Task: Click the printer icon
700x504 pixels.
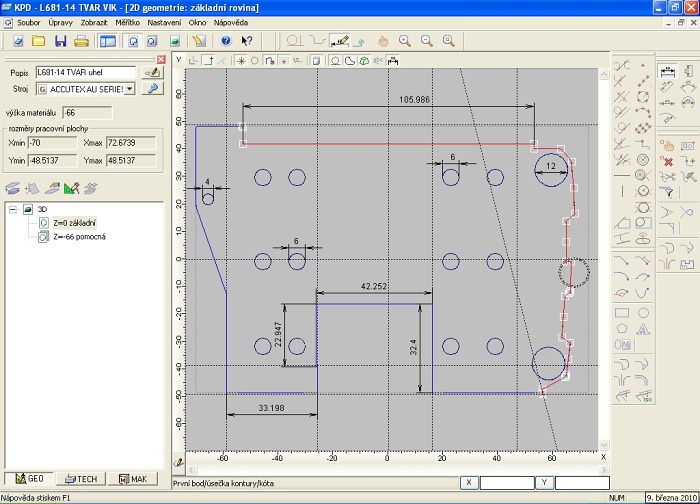Action: 81,41
